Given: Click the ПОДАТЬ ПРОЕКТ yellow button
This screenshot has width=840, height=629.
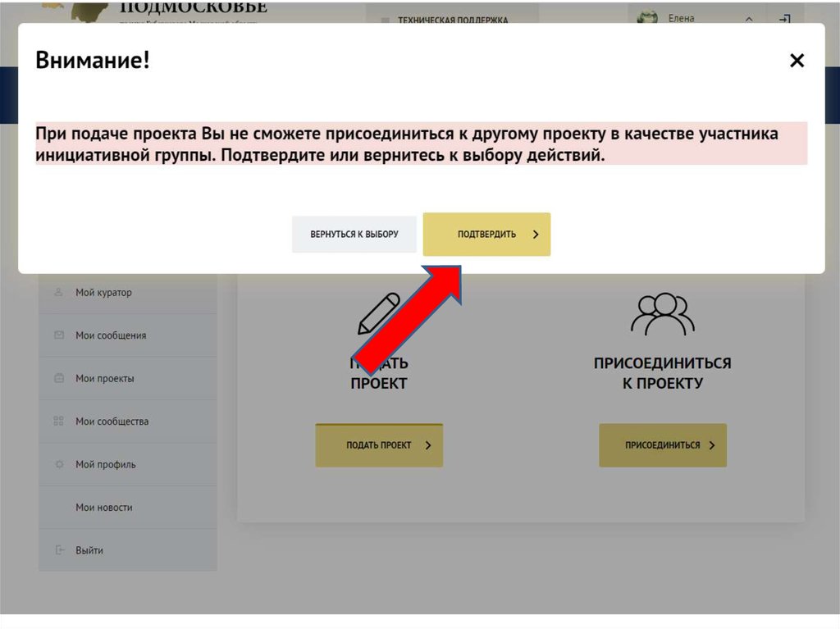Looking at the screenshot, I should click(x=379, y=445).
